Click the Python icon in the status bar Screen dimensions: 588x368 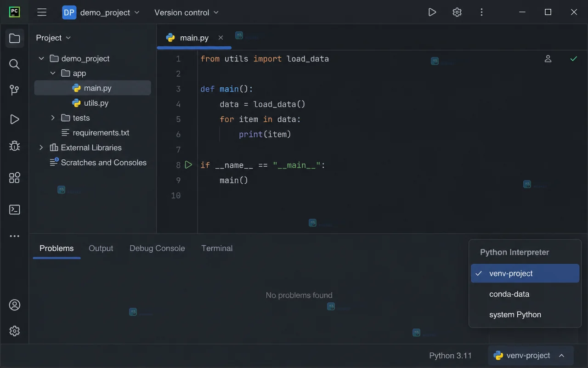click(x=498, y=356)
